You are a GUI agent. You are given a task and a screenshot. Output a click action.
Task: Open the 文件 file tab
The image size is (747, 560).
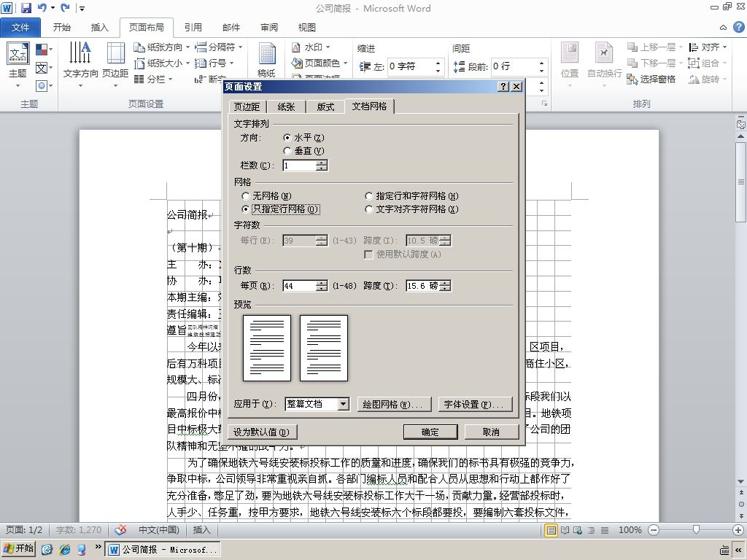(20, 28)
